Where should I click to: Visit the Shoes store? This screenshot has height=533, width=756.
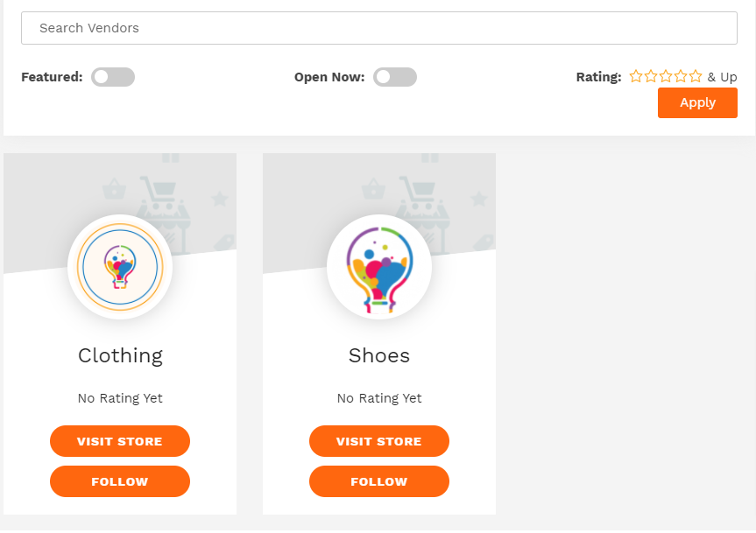pyautogui.click(x=379, y=441)
